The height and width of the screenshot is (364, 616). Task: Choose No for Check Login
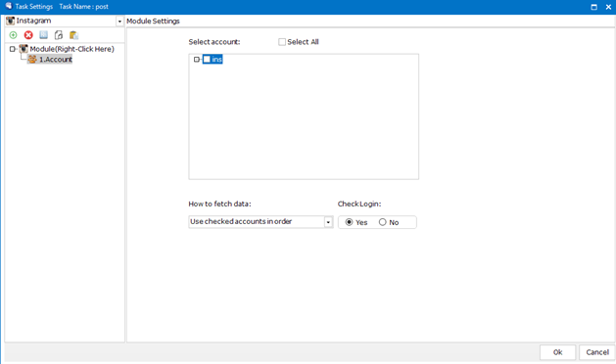tap(382, 222)
